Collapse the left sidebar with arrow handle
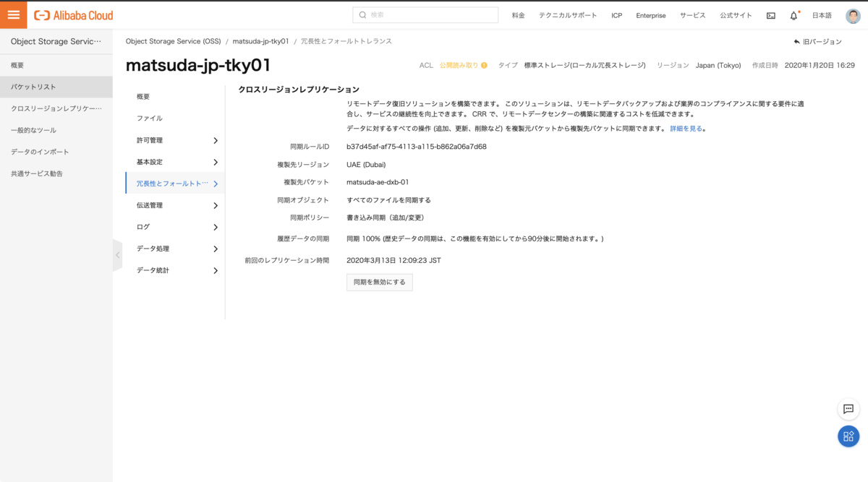 [117, 255]
